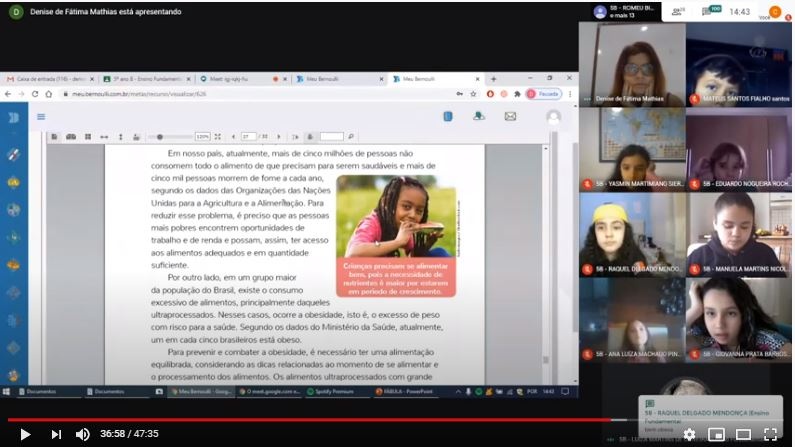The height and width of the screenshot is (447, 795).
Task: Fit page to width
Action: 104,137
